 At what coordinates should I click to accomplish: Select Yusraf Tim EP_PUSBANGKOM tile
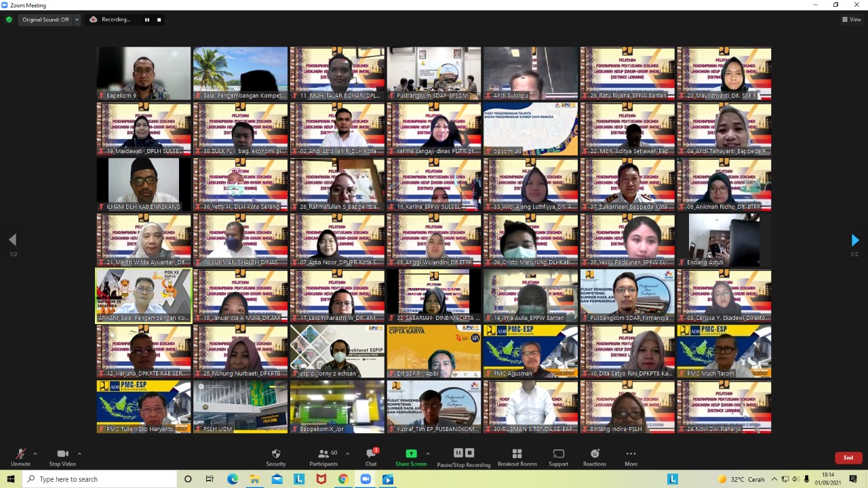pos(434,407)
